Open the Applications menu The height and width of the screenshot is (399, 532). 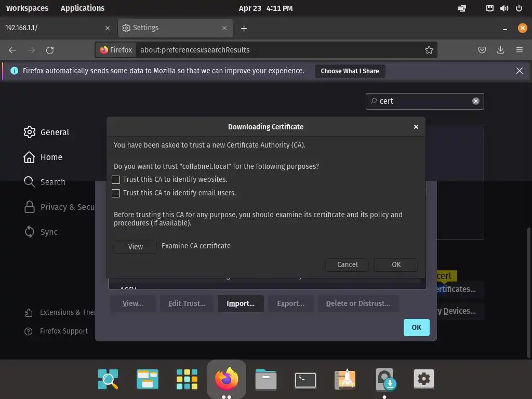click(83, 8)
